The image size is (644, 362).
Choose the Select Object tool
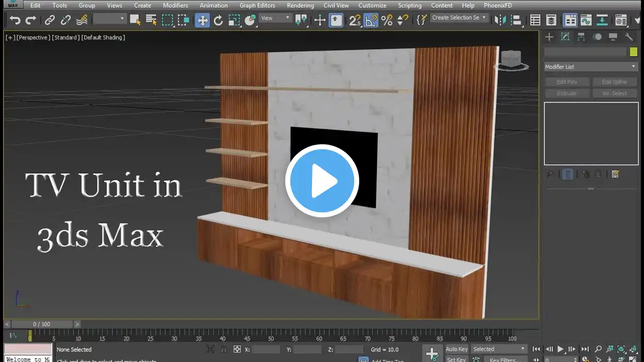coord(135,20)
